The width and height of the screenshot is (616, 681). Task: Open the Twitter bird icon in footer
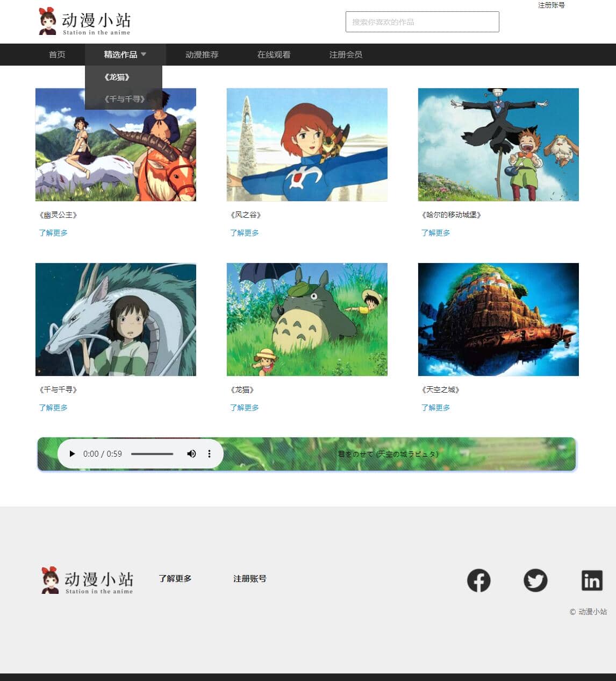point(535,580)
